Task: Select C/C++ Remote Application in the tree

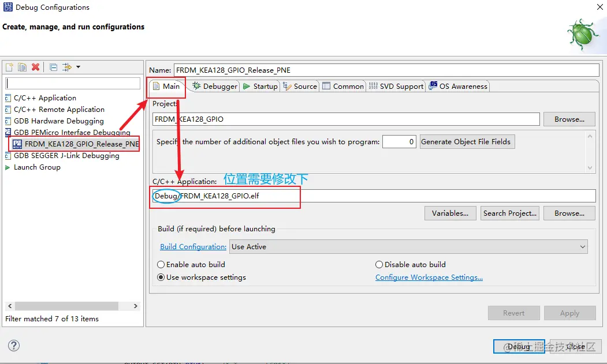Action: 59,110
